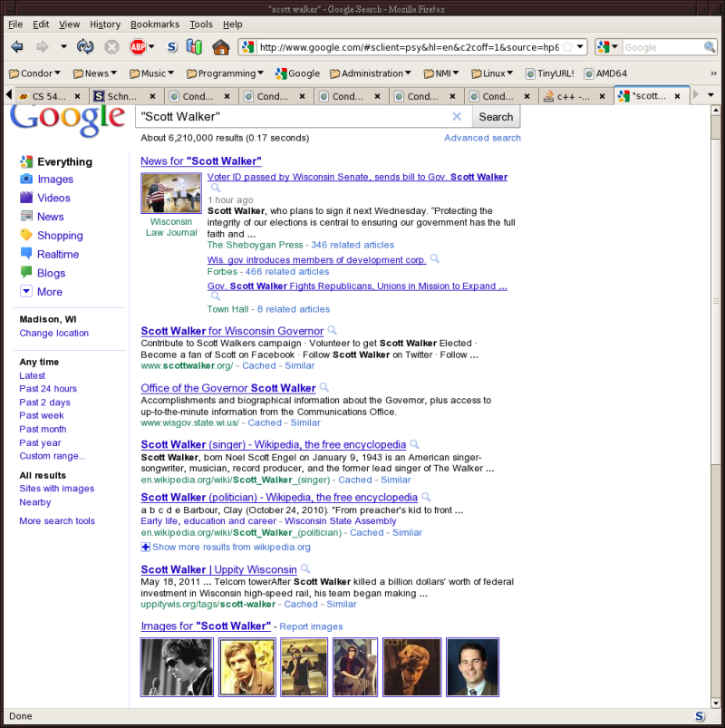
Task: Open the Wisconsin Law Journal news thumbnail
Action: [x=171, y=193]
